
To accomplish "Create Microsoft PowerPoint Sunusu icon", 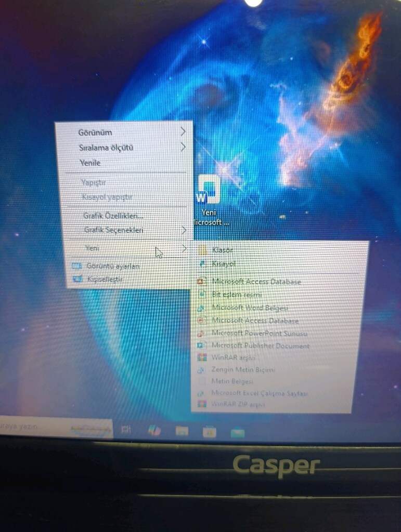I will pos(201,333).
